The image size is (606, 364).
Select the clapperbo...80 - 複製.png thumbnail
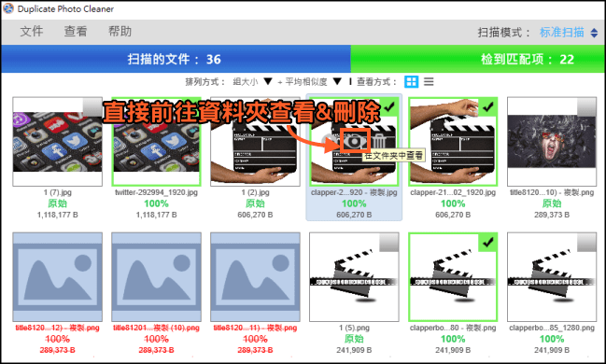tap(453, 276)
